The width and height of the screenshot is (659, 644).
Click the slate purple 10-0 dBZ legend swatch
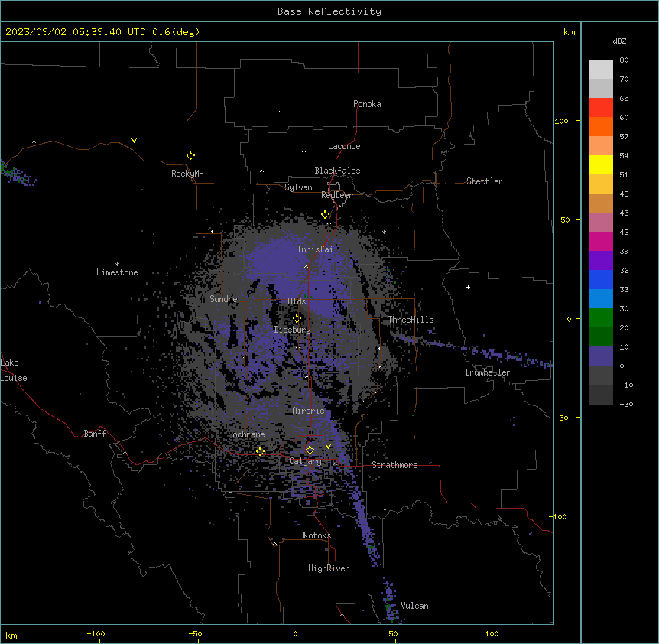(x=601, y=356)
